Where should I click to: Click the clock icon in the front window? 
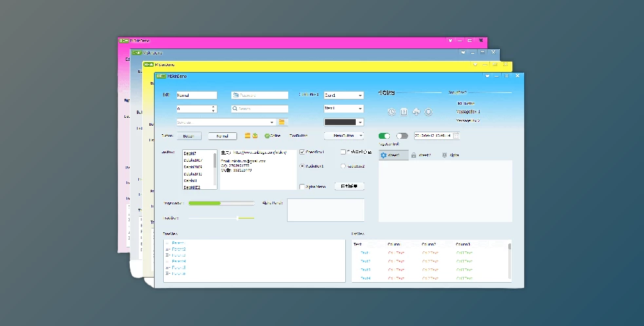391,112
